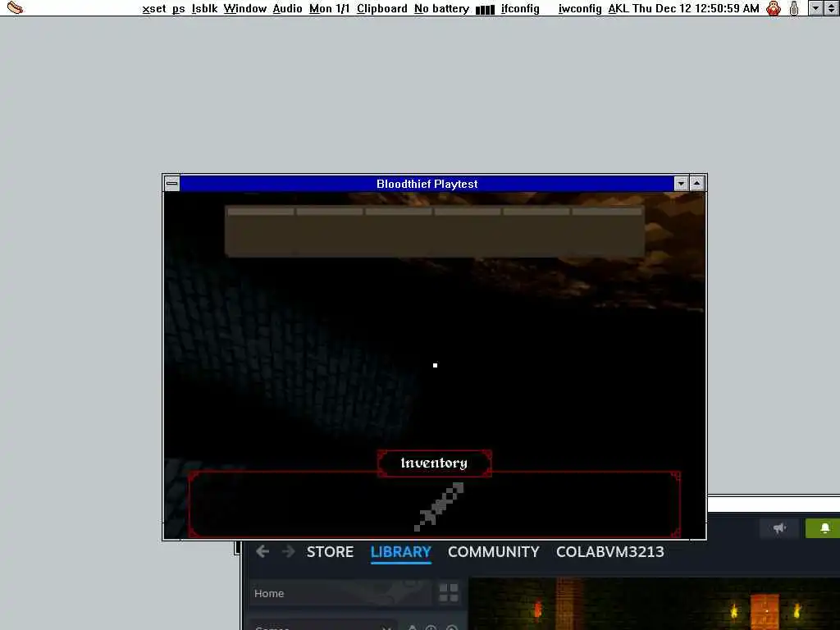Click the red monkey icon in top bar

click(x=774, y=8)
